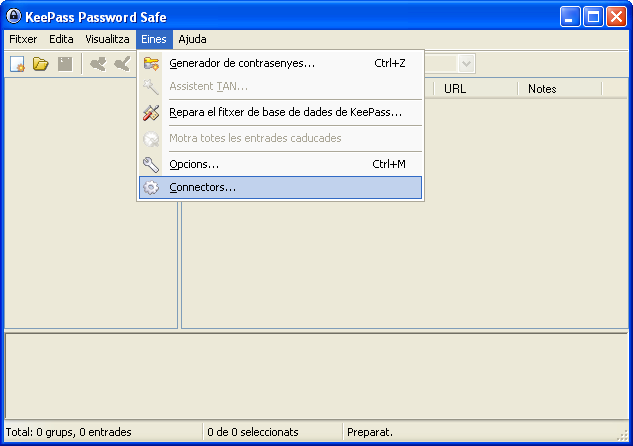The height and width of the screenshot is (446, 633).
Task: Click the Ctrl+Z shortcut label
Action: click(390, 63)
